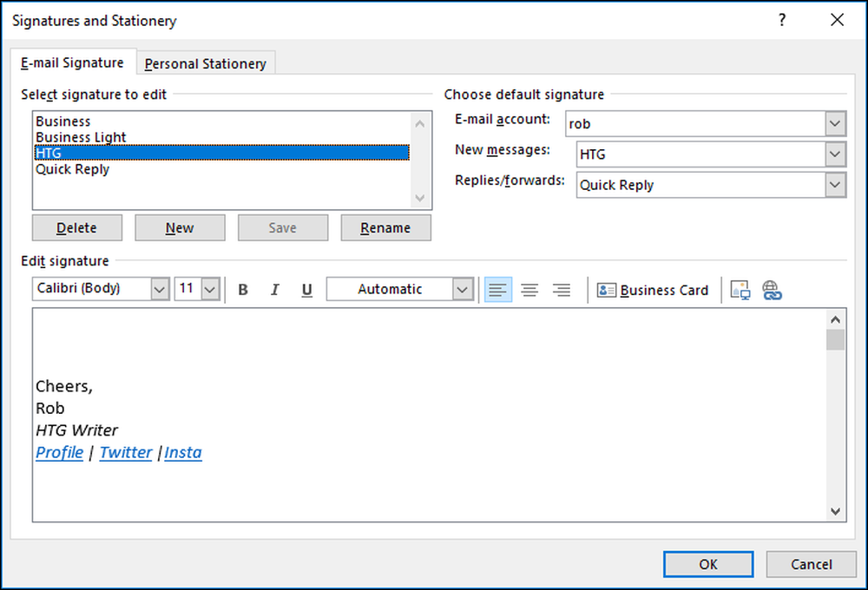Switch to Personal Stationery tab

pyautogui.click(x=206, y=63)
